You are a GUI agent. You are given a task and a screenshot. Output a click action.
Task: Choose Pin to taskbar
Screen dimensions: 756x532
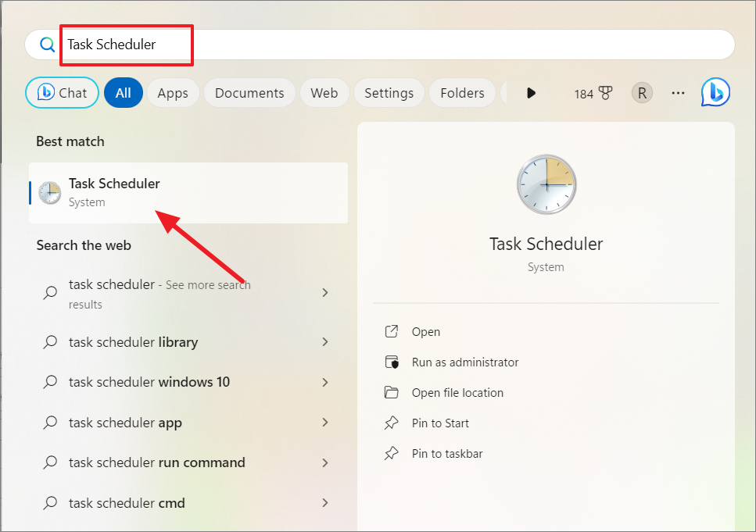click(x=447, y=453)
